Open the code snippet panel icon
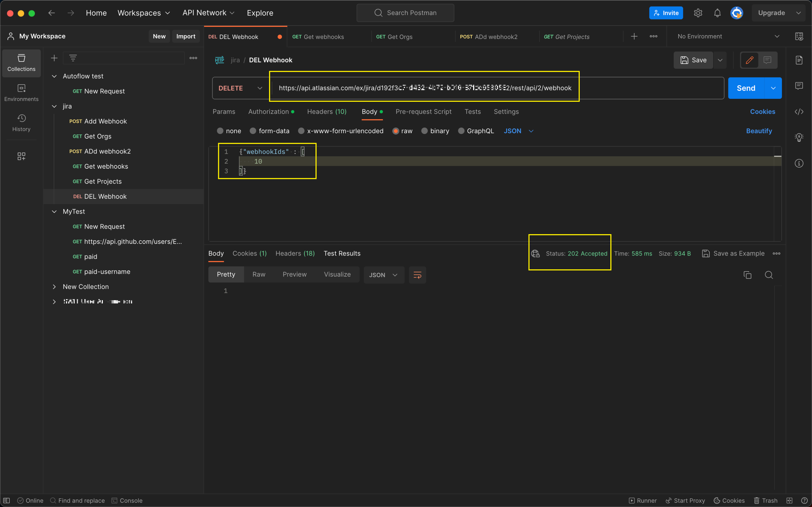Viewport: 812px width, 507px height. pyautogui.click(x=799, y=112)
